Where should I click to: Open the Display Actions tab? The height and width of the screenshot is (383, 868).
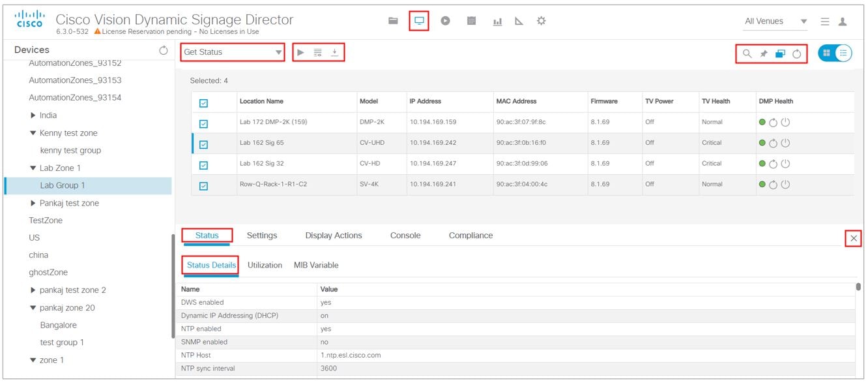334,236
